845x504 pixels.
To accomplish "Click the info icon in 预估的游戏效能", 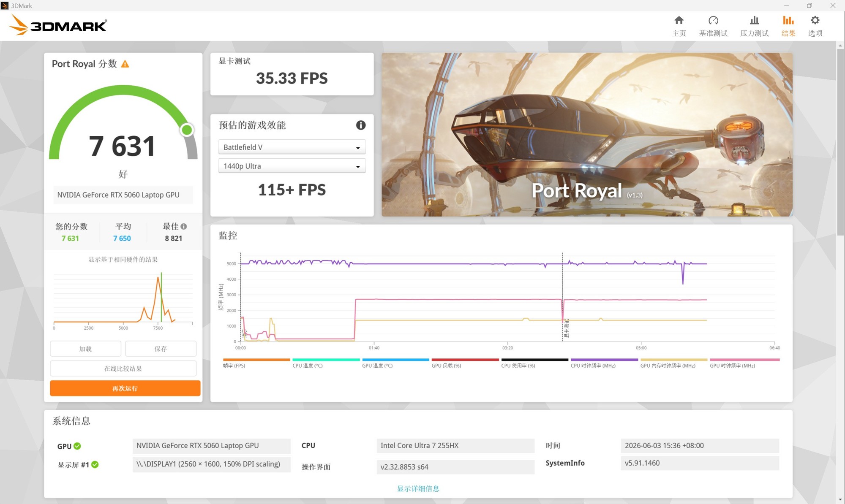I will (x=360, y=125).
